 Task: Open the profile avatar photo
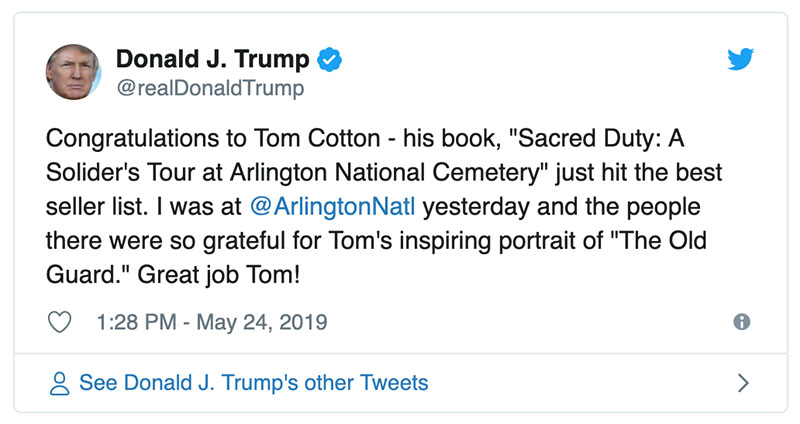(x=74, y=73)
